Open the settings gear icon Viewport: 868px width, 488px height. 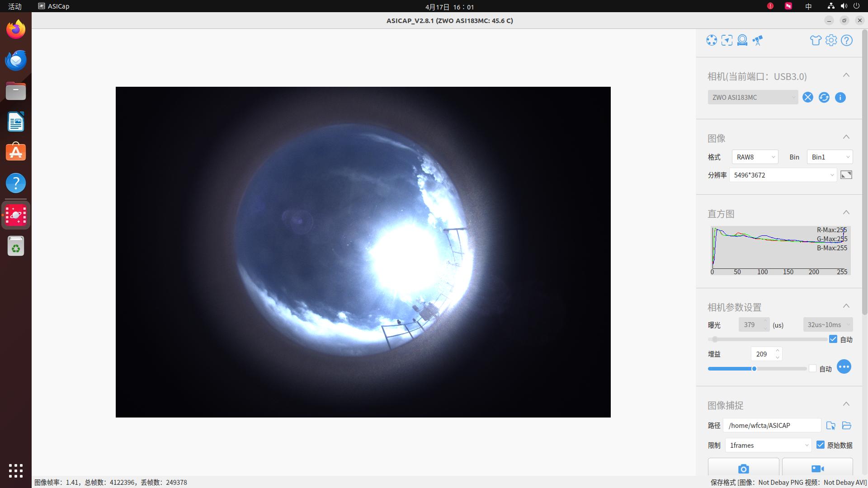point(831,40)
